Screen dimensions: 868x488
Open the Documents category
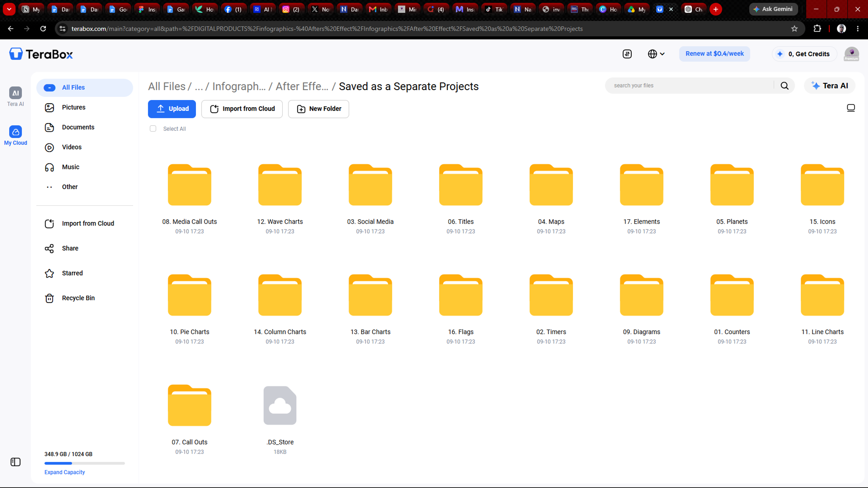(85, 127)
